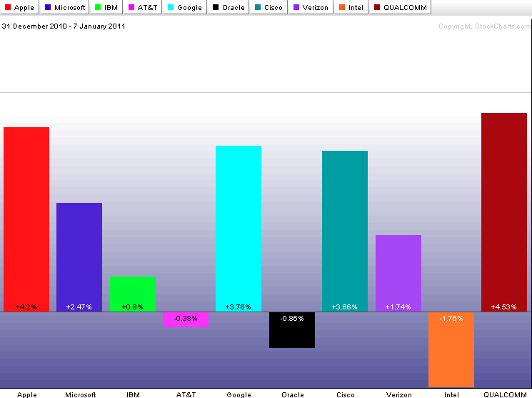Screen dimensions: 532x398
Task: Select the purple Verizon bar
Action: (398, 273)
